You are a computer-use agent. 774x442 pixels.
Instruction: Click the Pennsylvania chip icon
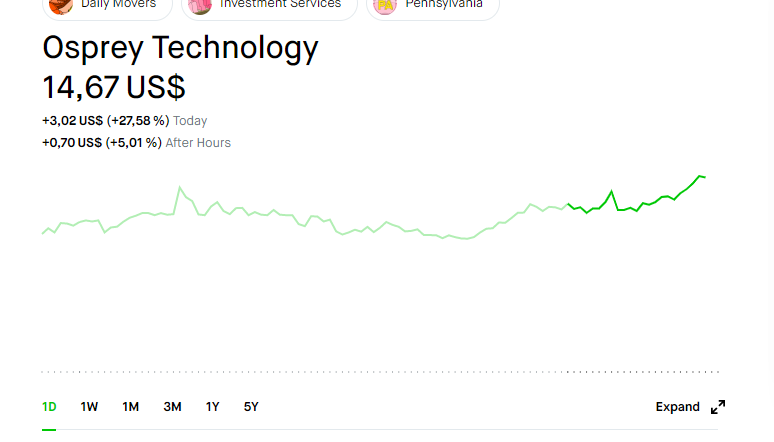click(x=385, y=5)
